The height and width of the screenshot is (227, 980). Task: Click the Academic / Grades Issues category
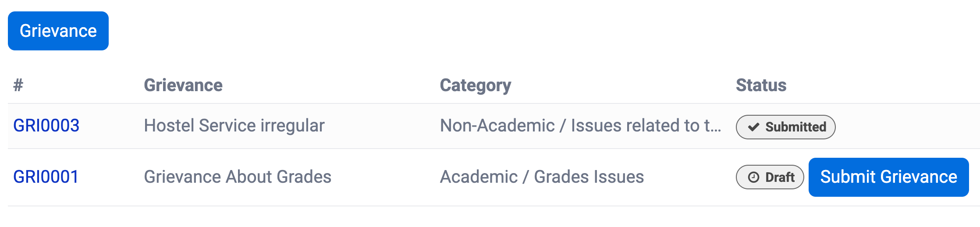click(x=542, y=177)
